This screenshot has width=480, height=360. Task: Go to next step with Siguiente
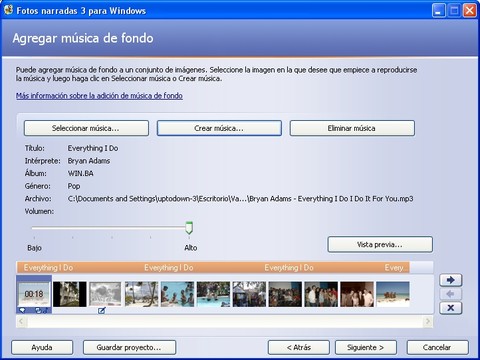pos(366,347)
